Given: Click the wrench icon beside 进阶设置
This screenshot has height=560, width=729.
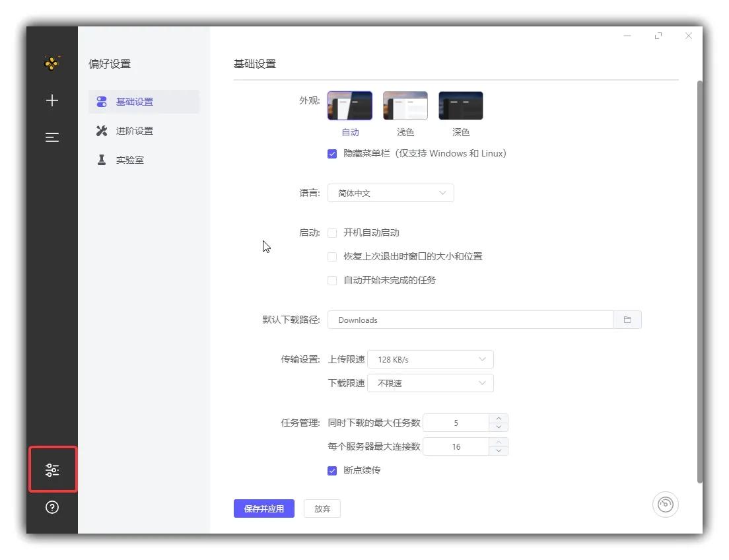Looking at the screenshot, I should coord(102,131).
